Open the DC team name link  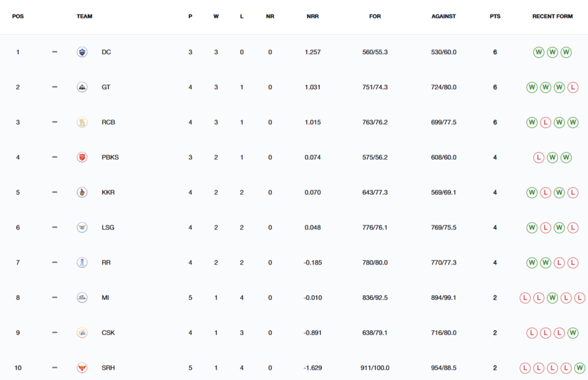click(x=106, y=52)
